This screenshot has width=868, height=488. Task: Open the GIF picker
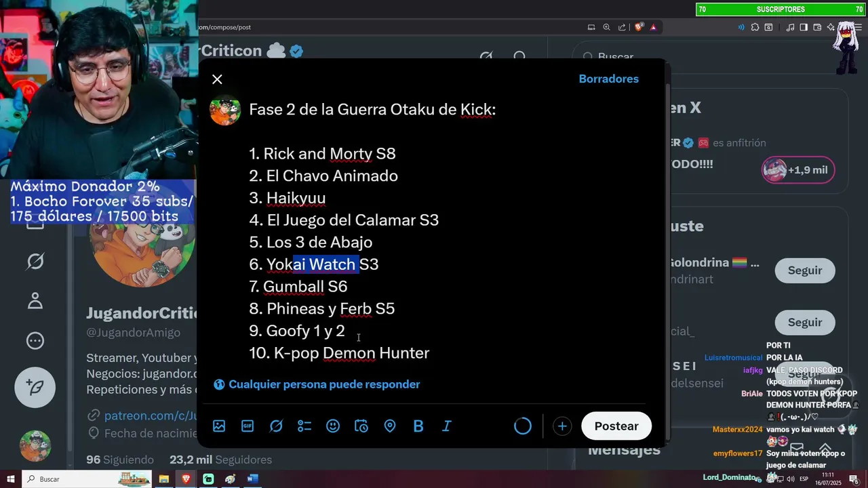[248, 426]
